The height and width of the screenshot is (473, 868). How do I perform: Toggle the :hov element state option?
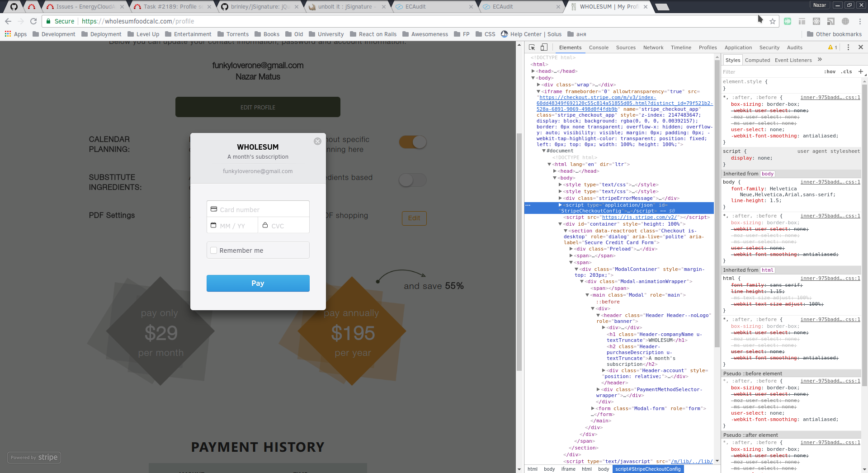point(830,71)
